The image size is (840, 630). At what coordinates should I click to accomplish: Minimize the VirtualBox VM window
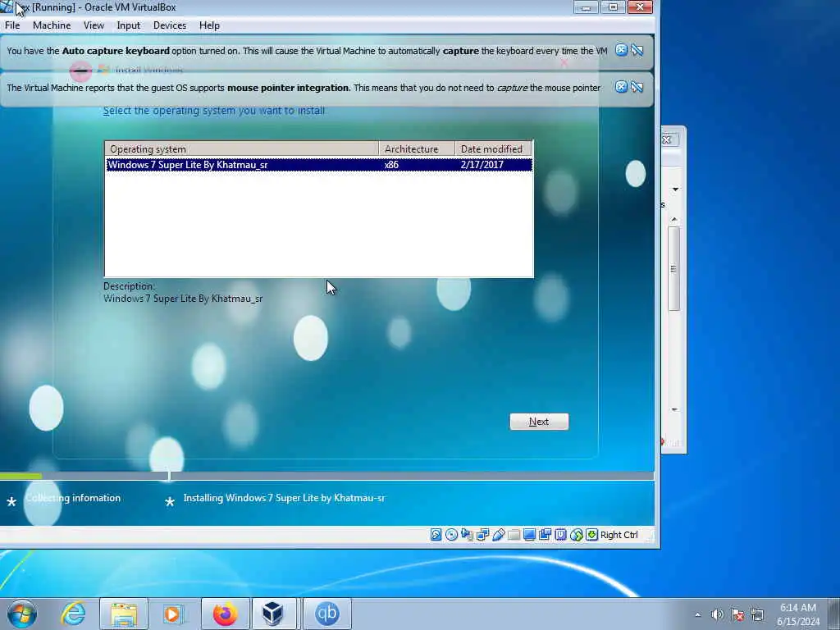586,7
